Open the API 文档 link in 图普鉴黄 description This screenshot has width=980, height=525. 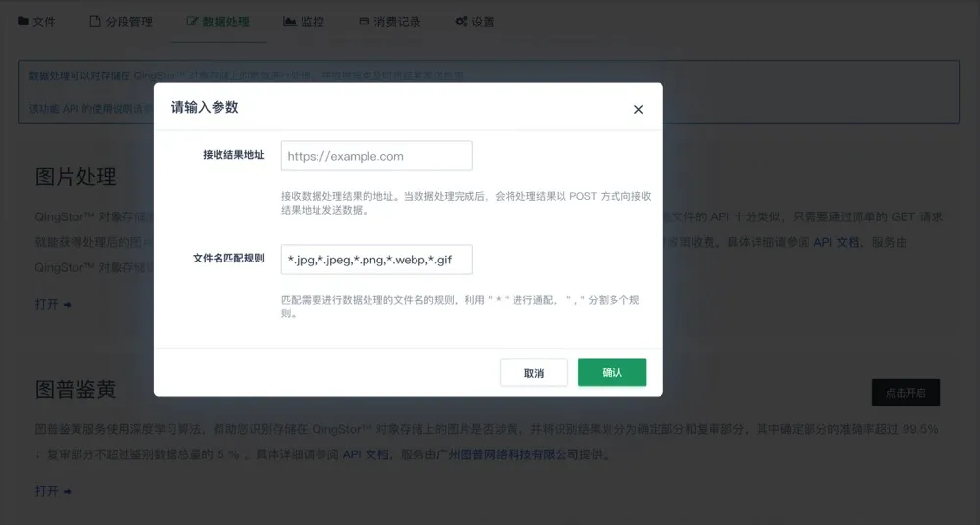[x=365, y=455]
